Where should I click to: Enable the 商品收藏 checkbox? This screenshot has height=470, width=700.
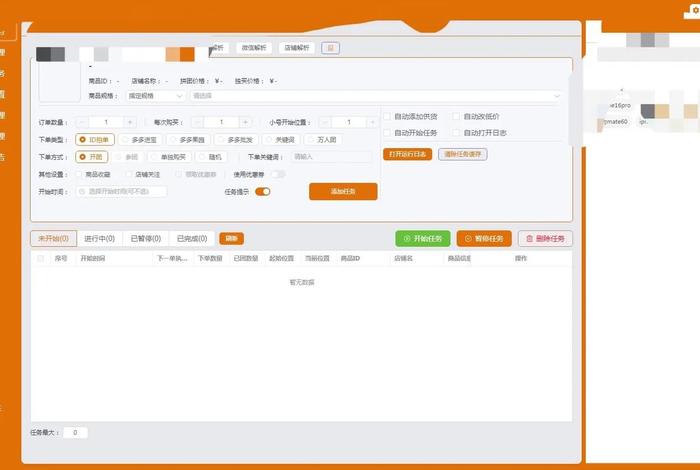tap(79, 174)
